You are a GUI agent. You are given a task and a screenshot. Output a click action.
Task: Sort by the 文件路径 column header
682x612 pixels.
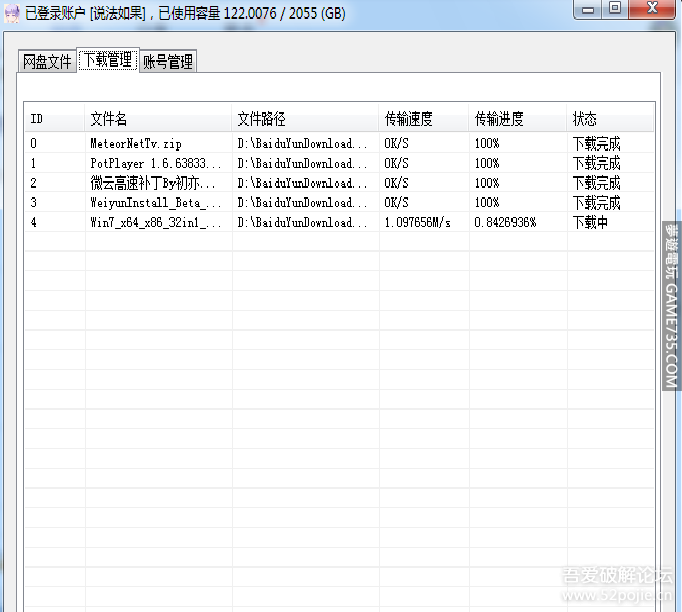[x=305, y=118]
